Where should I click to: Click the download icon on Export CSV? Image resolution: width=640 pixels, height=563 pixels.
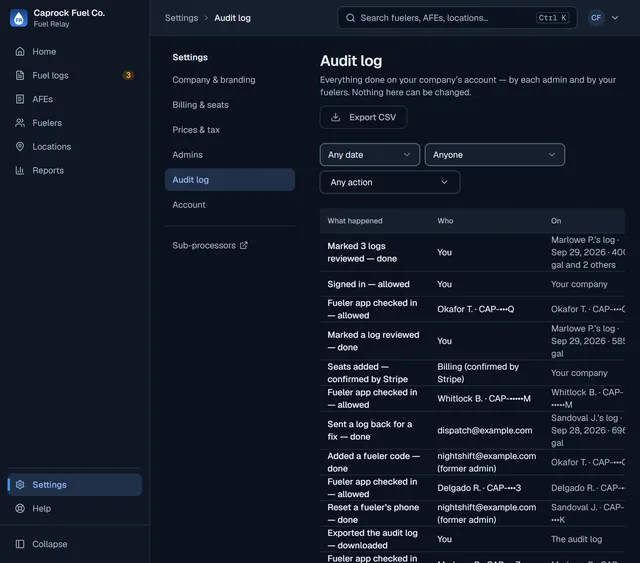(336, 117)
